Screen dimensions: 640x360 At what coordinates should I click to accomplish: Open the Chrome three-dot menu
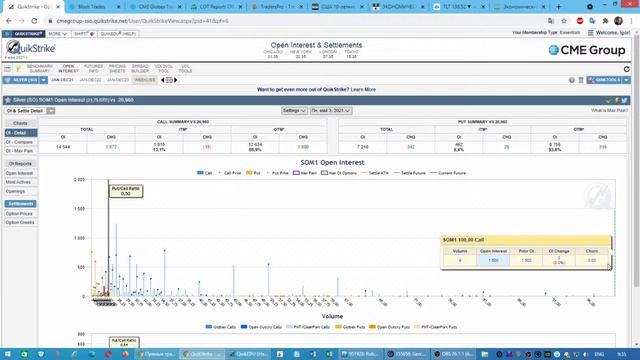(x=631, y=21)
